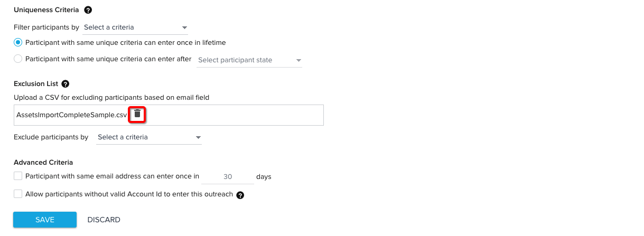Click the 'Upload a CSV' instruction text
The image size is (644, 236).
click(x=112, y=97)
